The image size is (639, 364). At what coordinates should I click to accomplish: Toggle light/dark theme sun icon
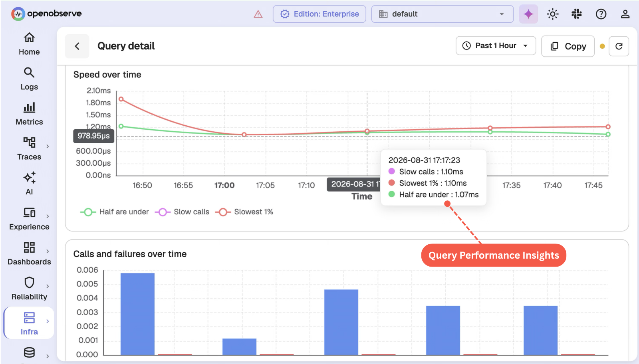[553, 14]
